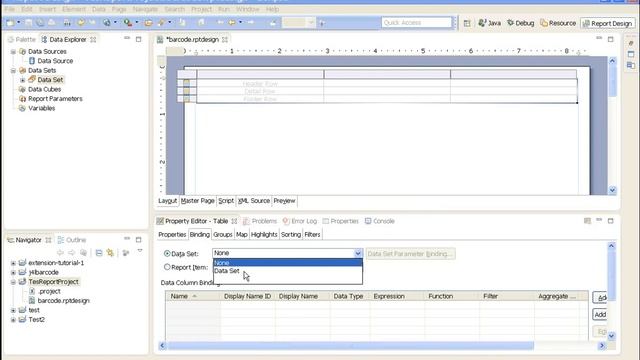The width and height of the screenshot is (640, 360).
Task: Switch to the Problems view tab
Action: coord(260,221)
